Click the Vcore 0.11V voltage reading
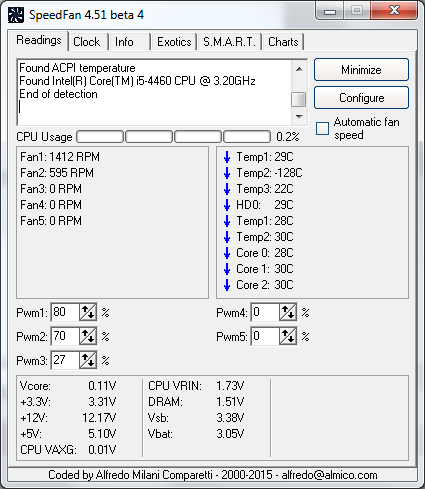425x489 pixels. pos(68,386)
